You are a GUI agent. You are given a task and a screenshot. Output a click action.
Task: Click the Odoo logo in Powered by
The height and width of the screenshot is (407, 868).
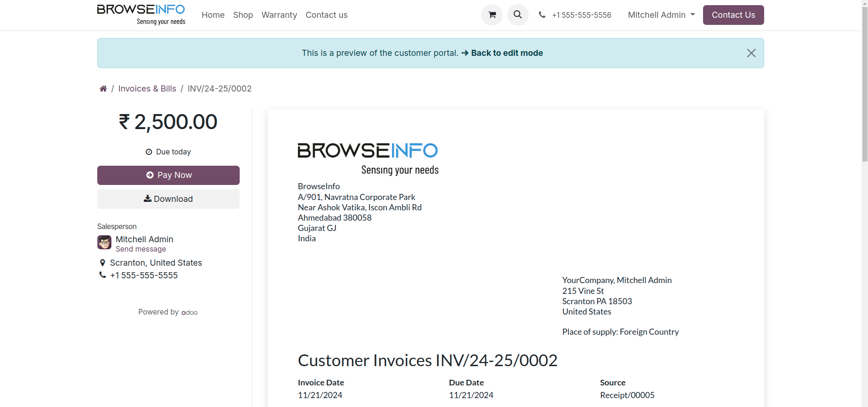click(x=189, y=313)
